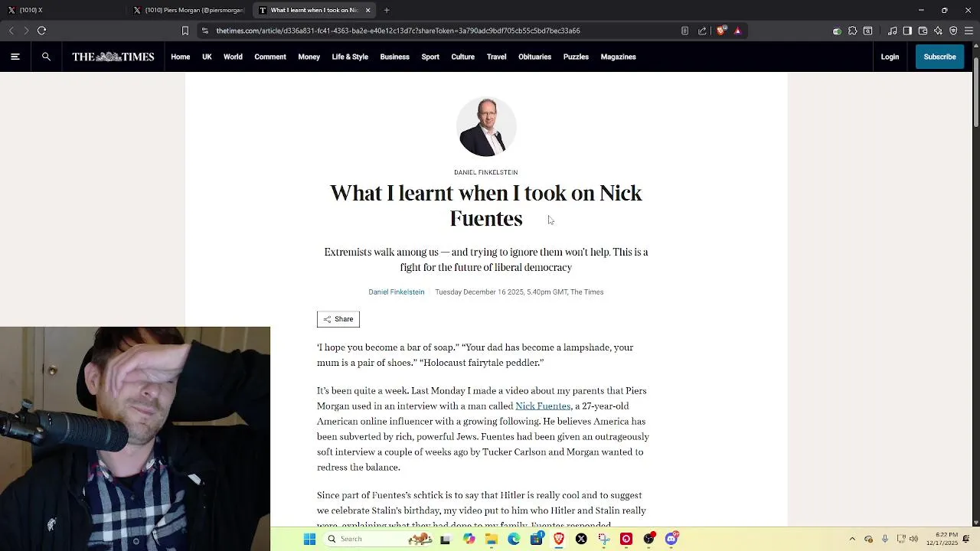Click The Times logo
This screenshot has width=980, height=551.
coord(113,57)
